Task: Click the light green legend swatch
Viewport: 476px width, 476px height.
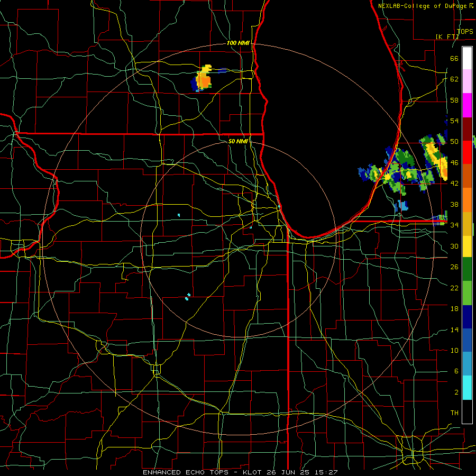Action: (467, 294)
